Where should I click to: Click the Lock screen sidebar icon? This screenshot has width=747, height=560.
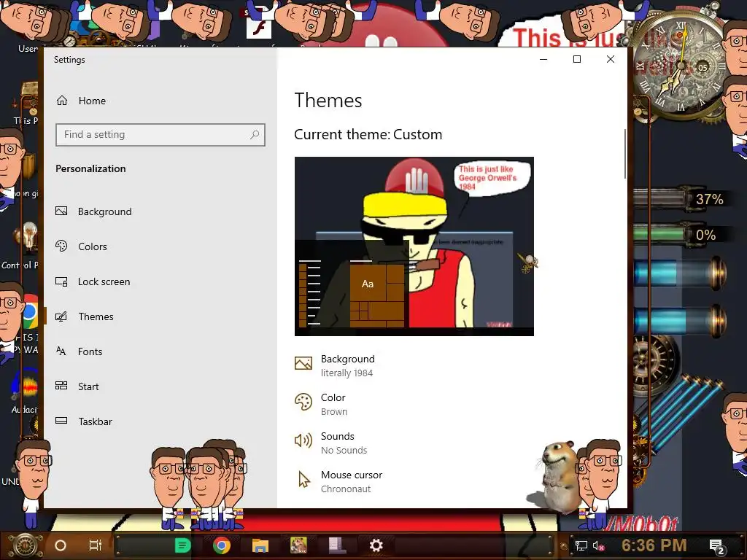tap(61, 281)
